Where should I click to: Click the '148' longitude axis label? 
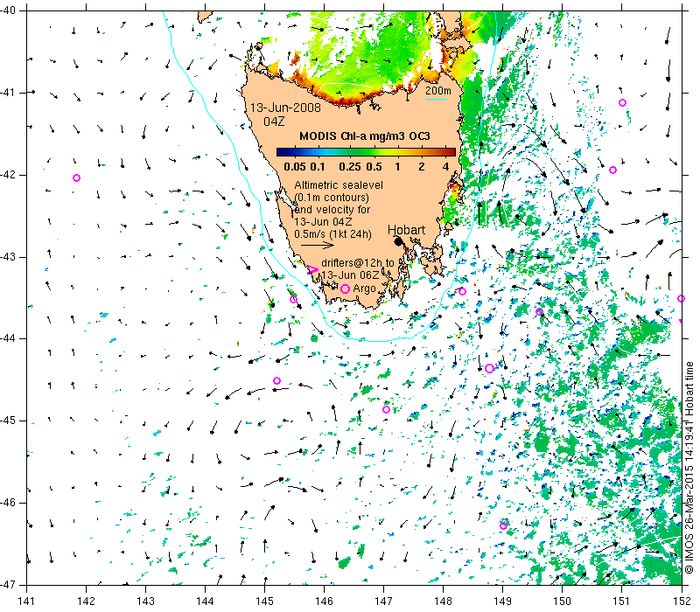tap(444, 601)
